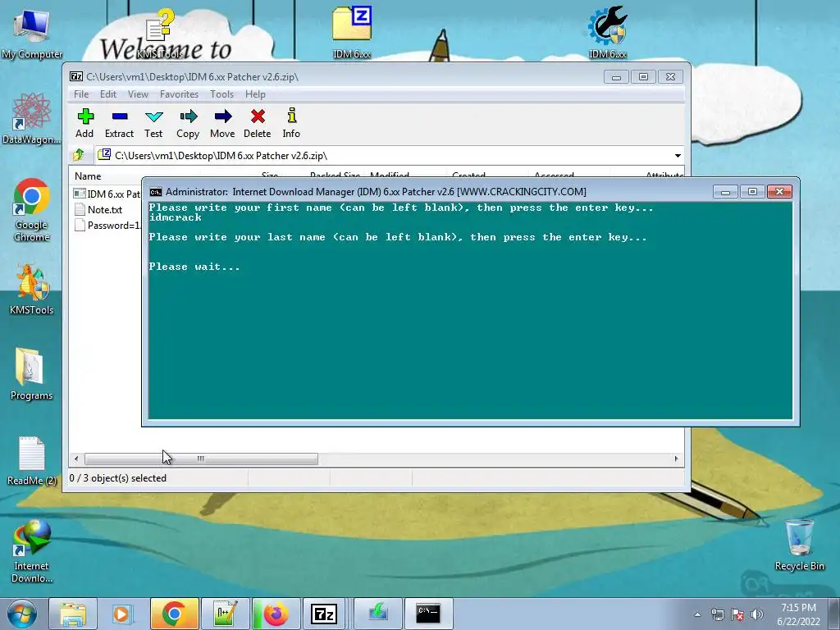Click the volume speaker tray icon
The width and height of the screenshot is (840, 630).
(x=757, y=614)
